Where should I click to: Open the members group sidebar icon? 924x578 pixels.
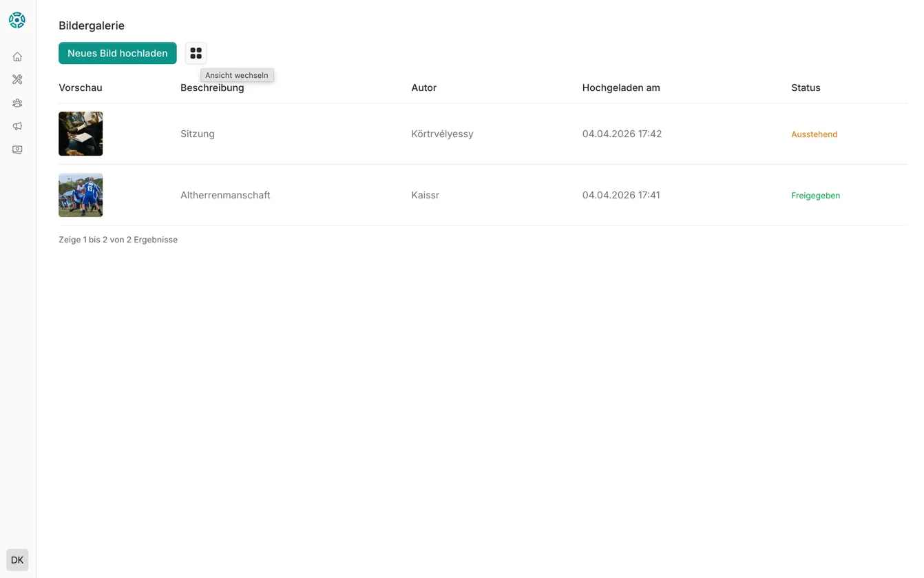coord(17,103)
